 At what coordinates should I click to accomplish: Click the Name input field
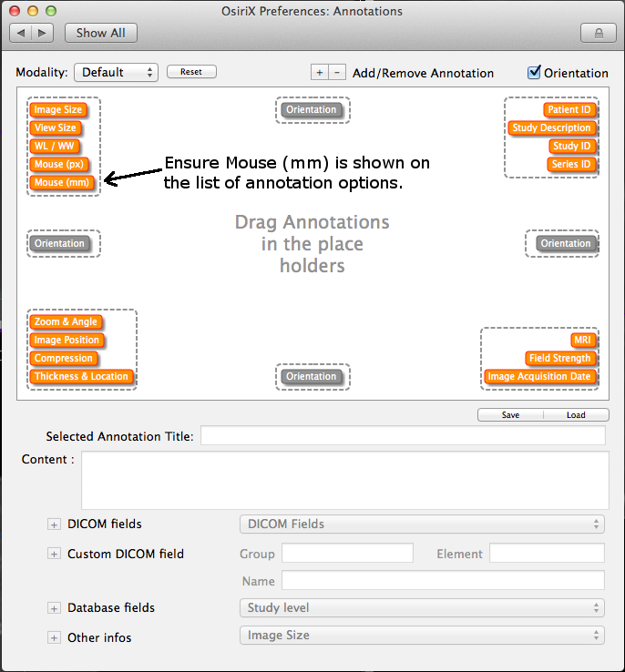pyautogui.click(x=443, y=580)
